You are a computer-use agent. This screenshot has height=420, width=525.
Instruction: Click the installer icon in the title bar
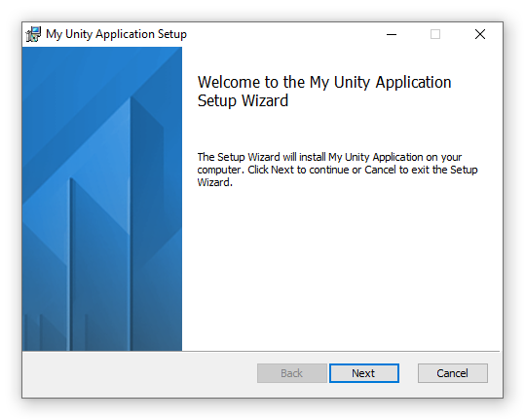click(x=33, y=34)
